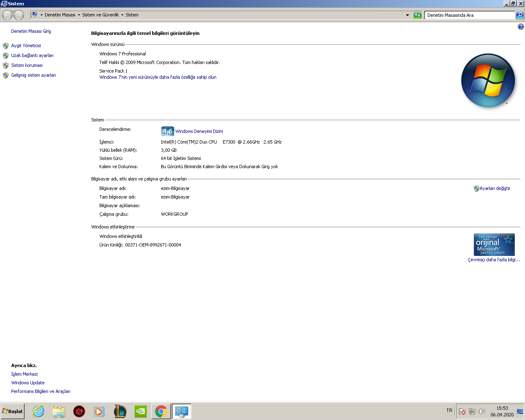Select Denetim Masası in the breadcrumb
The width and height of the screenshot is (525, 420).
tap(60, 15)
